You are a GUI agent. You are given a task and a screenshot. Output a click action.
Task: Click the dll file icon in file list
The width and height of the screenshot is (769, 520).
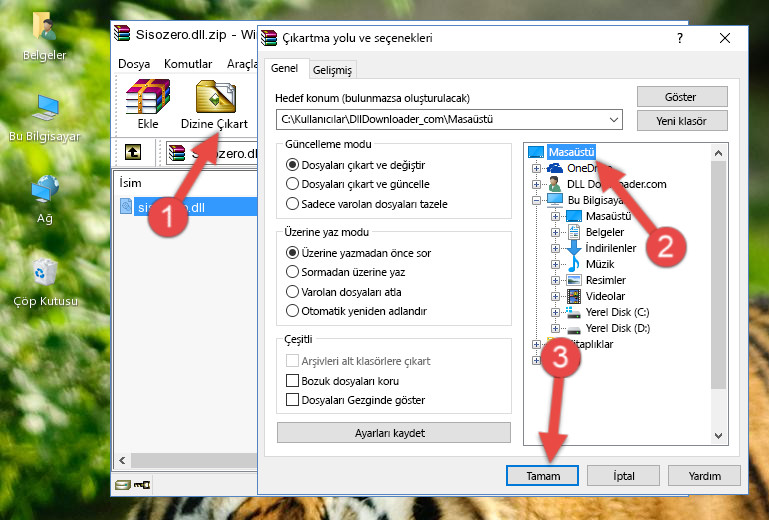coord(126,207)
